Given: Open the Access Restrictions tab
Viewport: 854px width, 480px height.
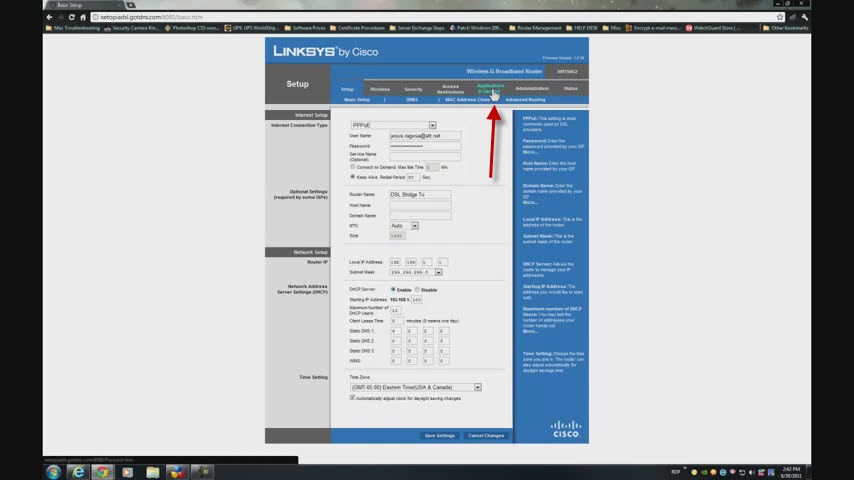Looking at the screenshot, I should (x=450, y=89).
